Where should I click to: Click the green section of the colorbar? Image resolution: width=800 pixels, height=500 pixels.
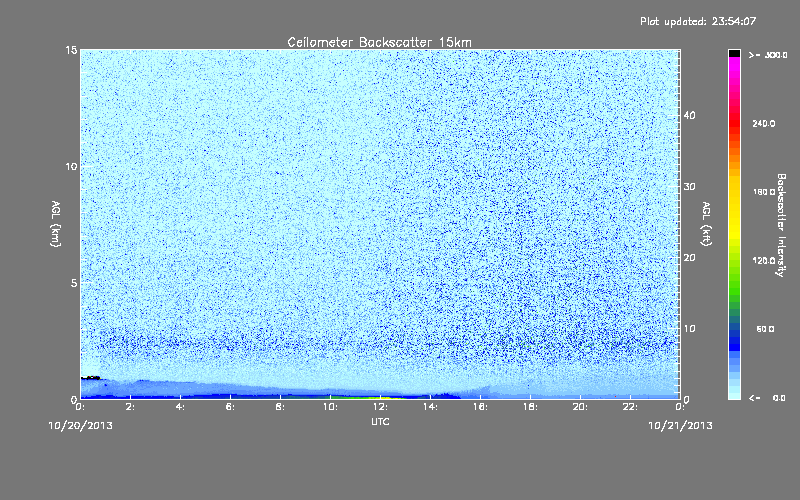[x=734, y=286]
